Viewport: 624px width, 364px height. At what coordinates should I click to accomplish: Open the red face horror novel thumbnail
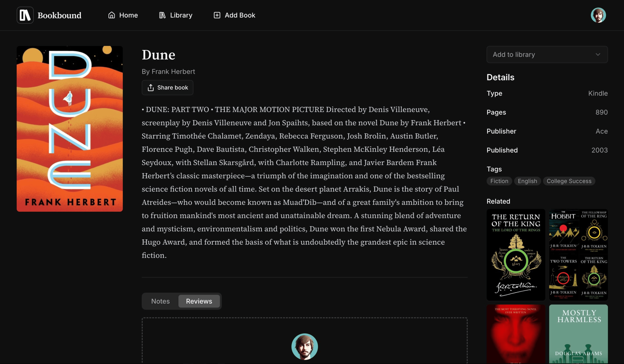[516, 334]
